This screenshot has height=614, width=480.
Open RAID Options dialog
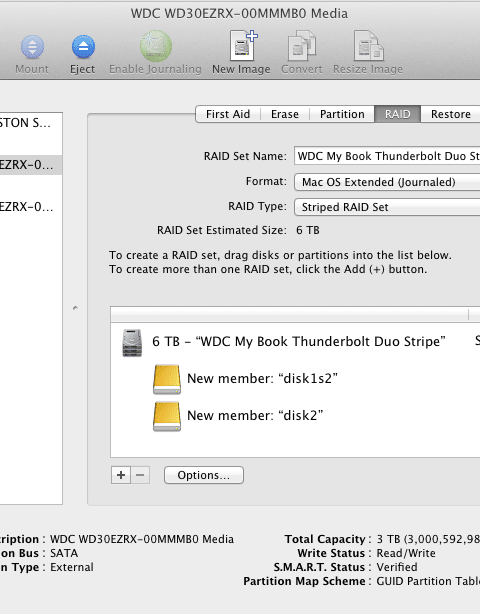(x=204, y=475)
